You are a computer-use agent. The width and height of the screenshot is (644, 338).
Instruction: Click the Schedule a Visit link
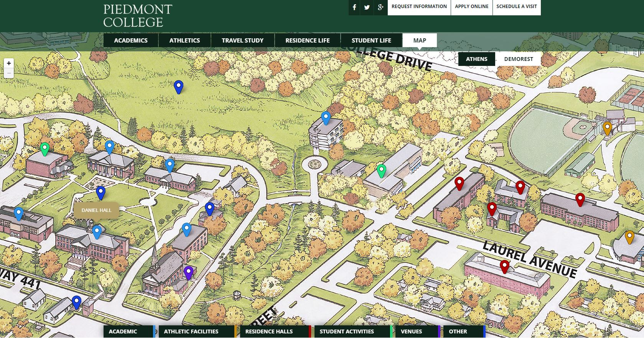pos(517,7)
